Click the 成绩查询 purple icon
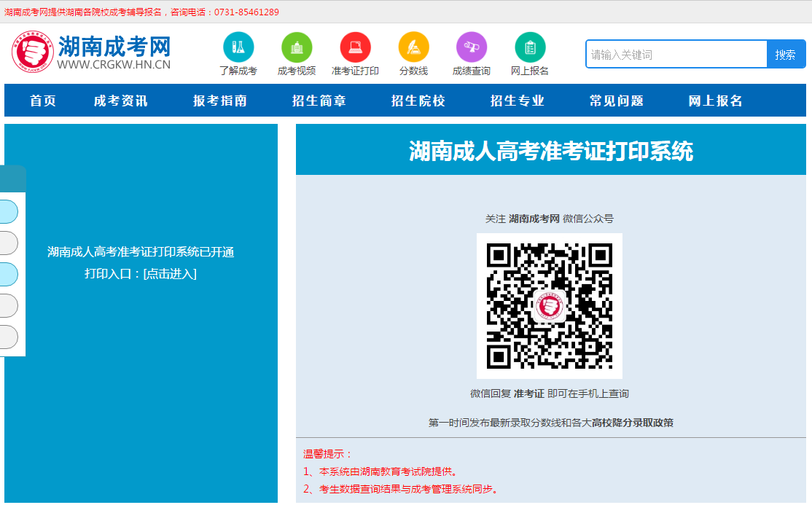 [472, 47]
